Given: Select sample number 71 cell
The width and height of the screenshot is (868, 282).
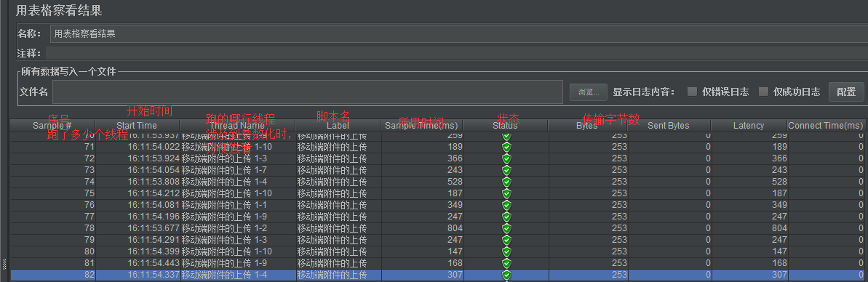Looking at the screenshot, I should coord(52,147).
